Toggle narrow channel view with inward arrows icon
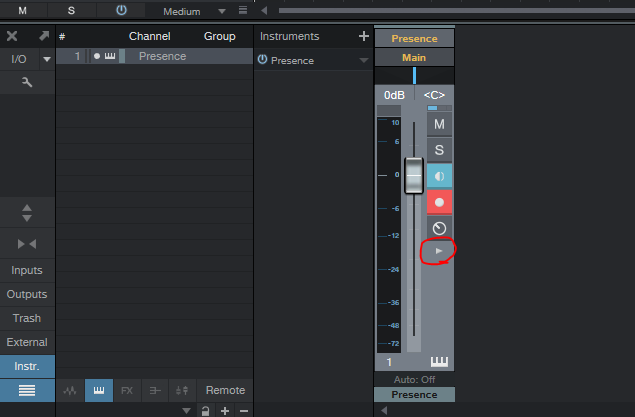 [27, 244]
